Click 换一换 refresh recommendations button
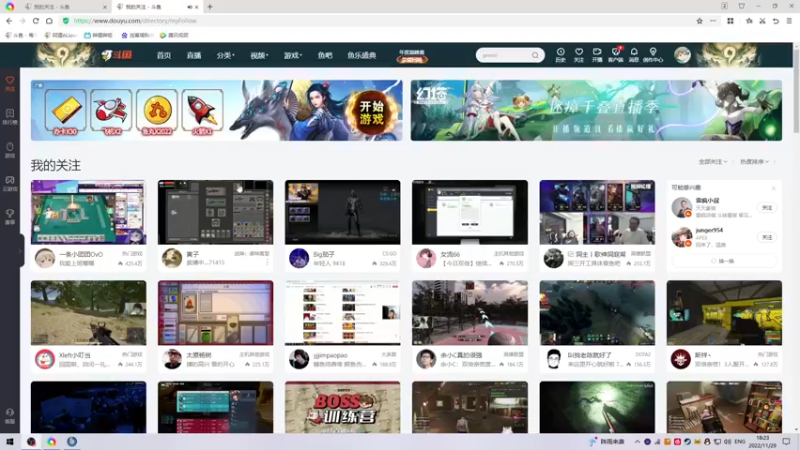The image size is (800, 450). pyautogui.click(x=723, y=261)
